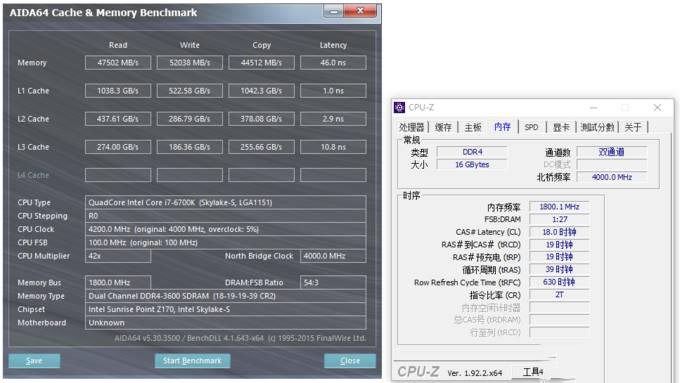Click 内存频率 value 1800.1 MHz

(559, 207)
